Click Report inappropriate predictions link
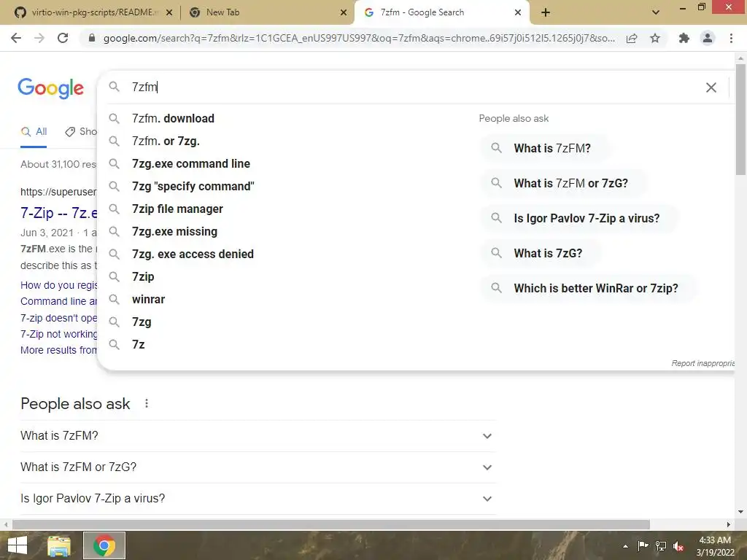747x560 pixels. pos(703,363)
